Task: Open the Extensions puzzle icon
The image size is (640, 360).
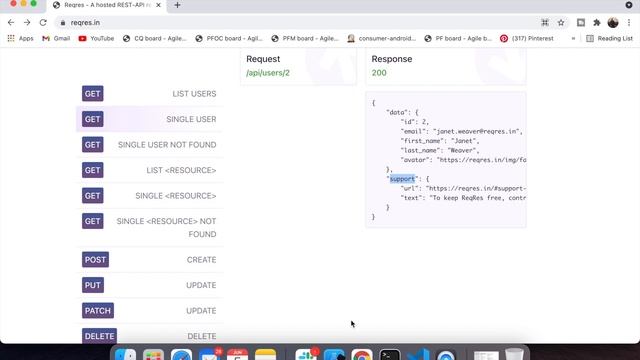Action: click(x=597, y=22)
